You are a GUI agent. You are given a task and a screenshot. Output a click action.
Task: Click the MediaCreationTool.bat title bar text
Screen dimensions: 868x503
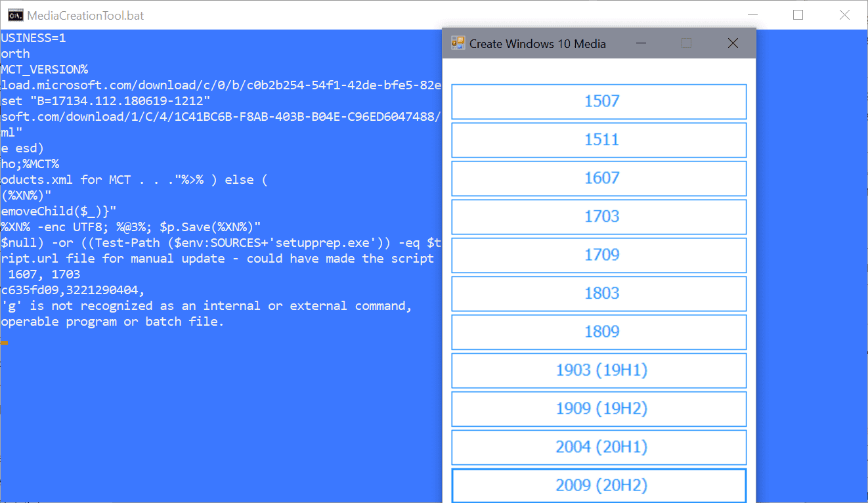tap(85, 14)
